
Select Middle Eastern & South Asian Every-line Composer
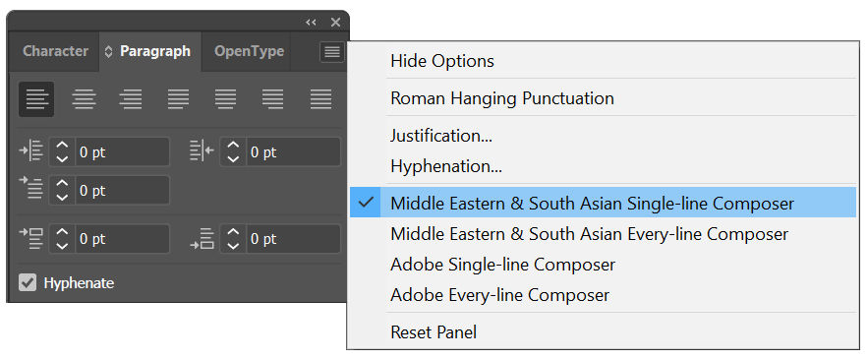pyautogui.click(x=603, y=234)
